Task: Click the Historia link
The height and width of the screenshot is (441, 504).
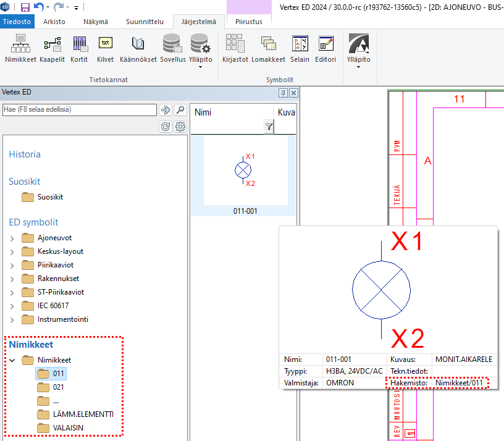Action: [x=25, y=154]
